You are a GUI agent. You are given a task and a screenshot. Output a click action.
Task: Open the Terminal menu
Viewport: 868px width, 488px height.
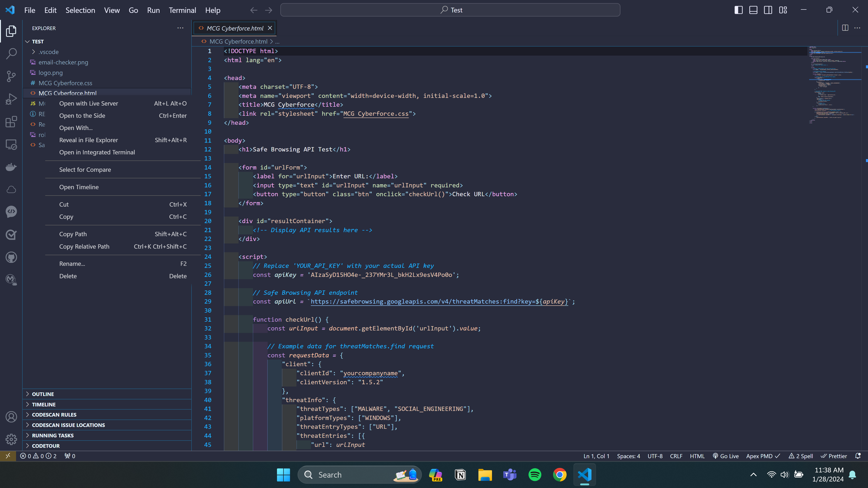(x=182, y=10)
